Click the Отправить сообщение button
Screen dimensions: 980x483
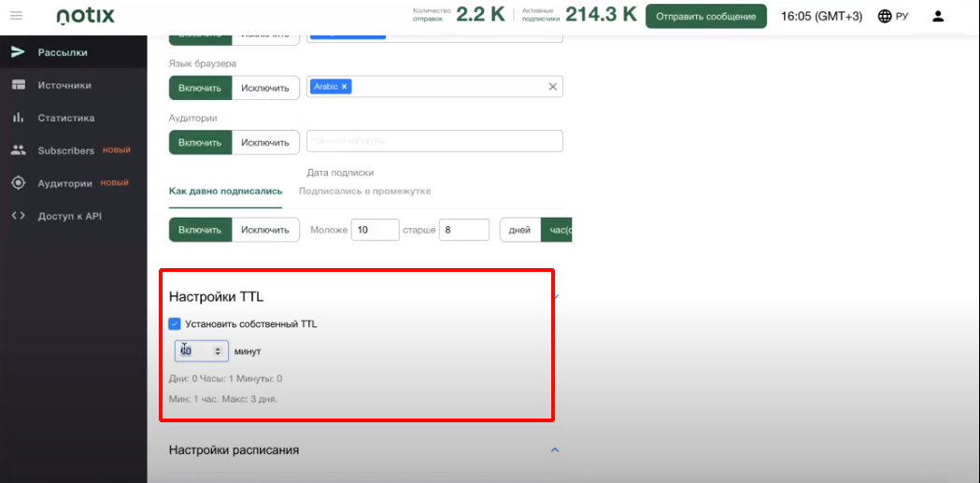coord(706,17)
